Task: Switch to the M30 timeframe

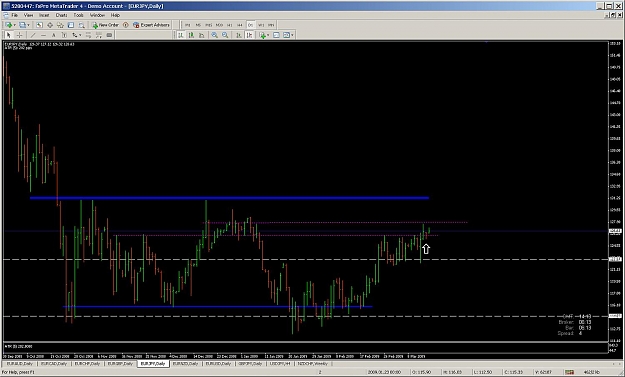Action: (x=219, y=25)
